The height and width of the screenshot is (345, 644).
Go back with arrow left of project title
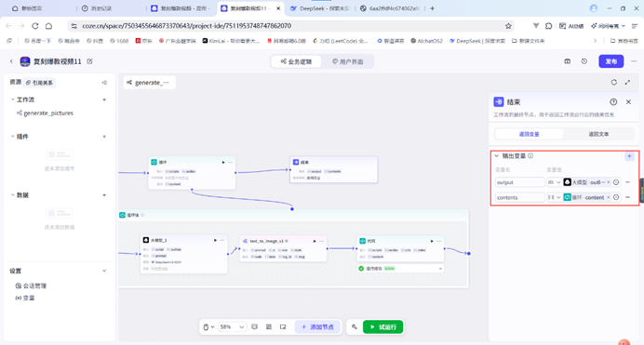[11, 61]
